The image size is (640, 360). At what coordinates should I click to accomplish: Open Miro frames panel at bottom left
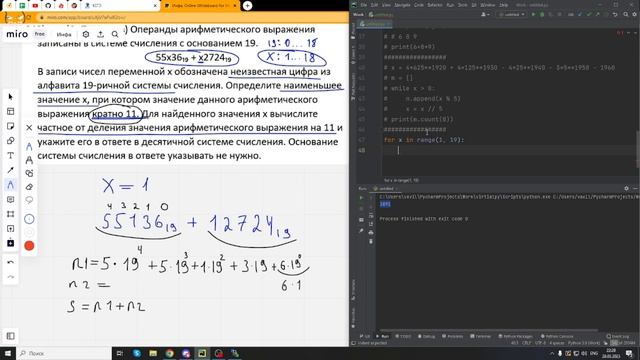pos(11,336)
